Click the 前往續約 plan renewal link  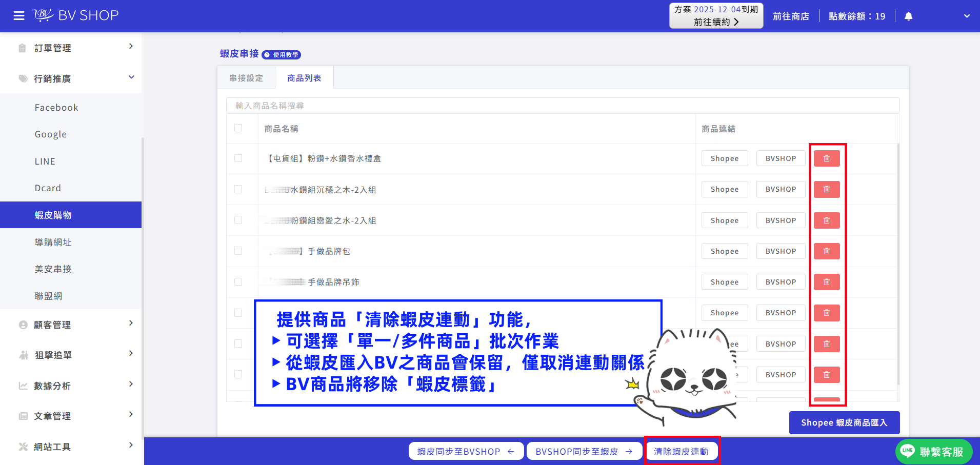coord(716,22)
